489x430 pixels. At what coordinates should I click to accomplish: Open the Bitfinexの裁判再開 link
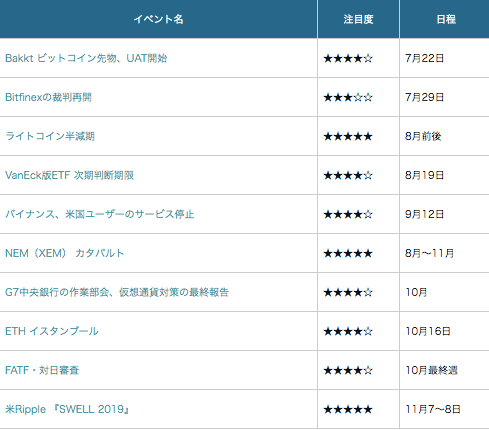click(48, 97)
